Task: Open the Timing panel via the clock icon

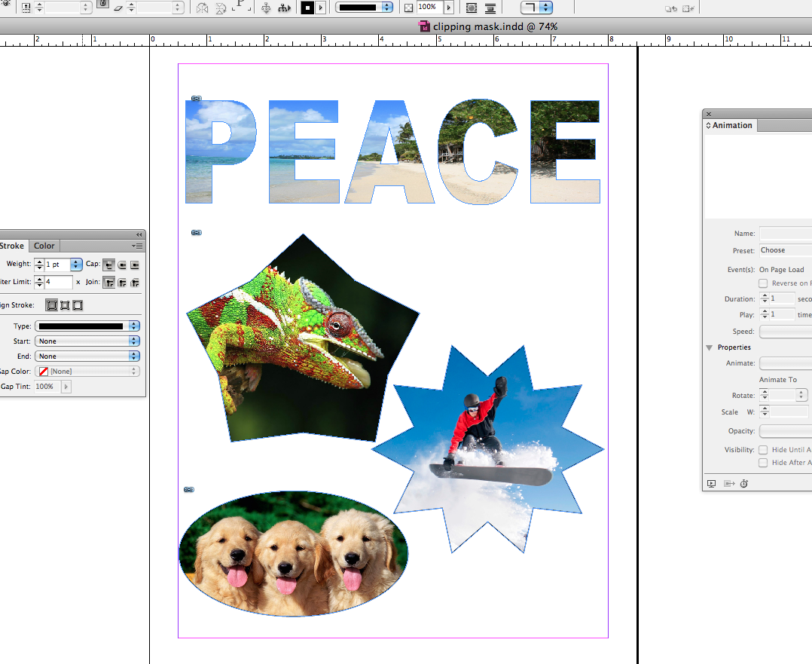Action: pos(744,484)
